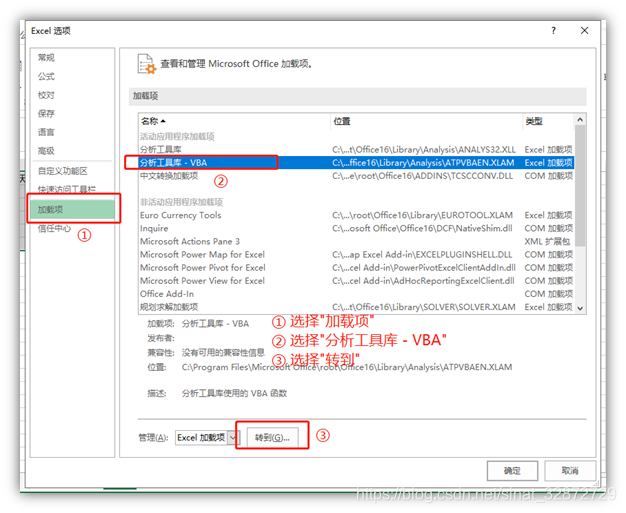Select the 分析工具库 - VBA add-in row
626x513 pixels.
tap(357, 162)
